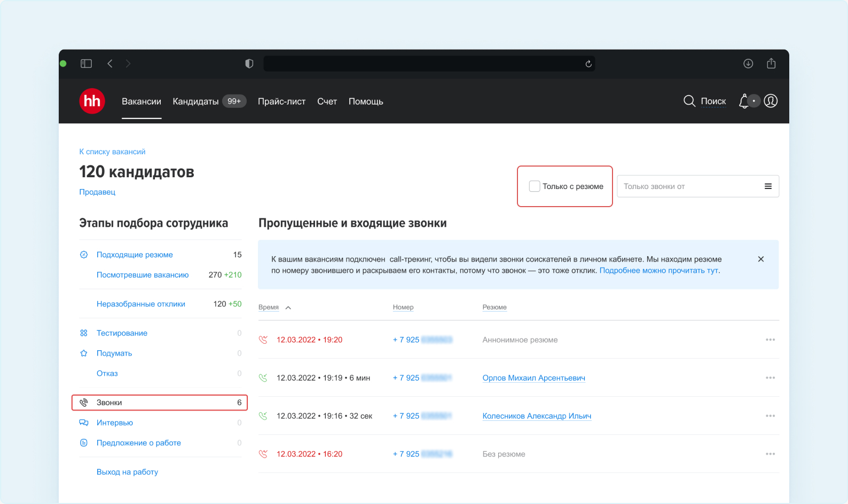
Task: Click the Анонимное резюме text
Action: tap(520, 340)
